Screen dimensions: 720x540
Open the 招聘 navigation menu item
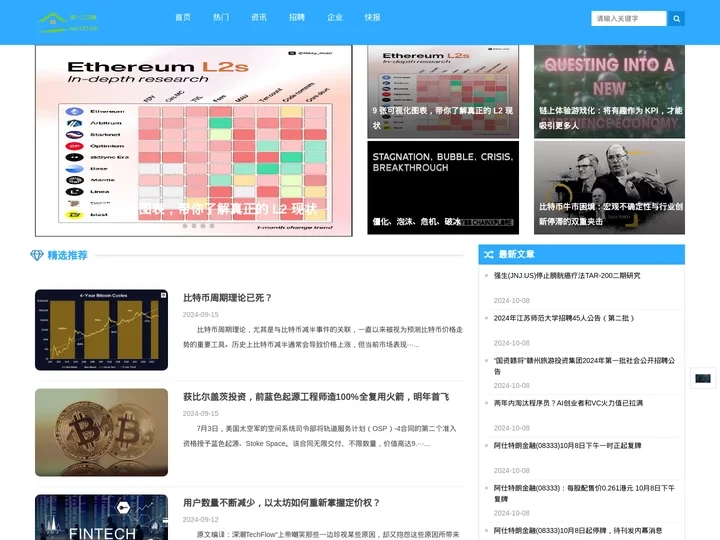tap(297, 17)
